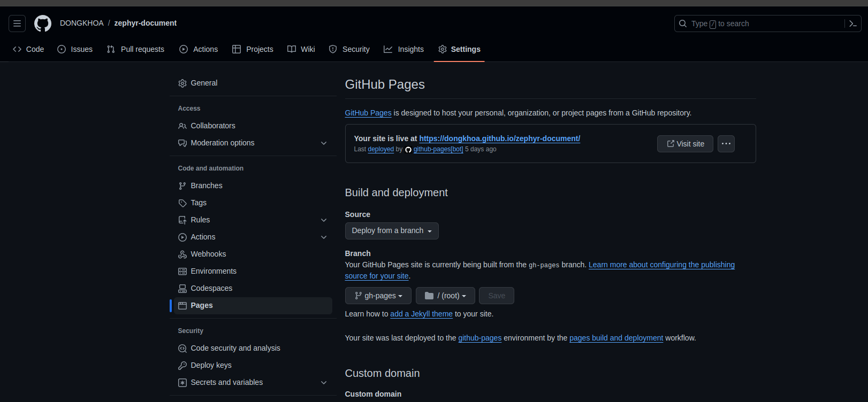868x402 pixels.
Task: Open the github-pages[bot] profile link
Action: (x=438, y=149)
